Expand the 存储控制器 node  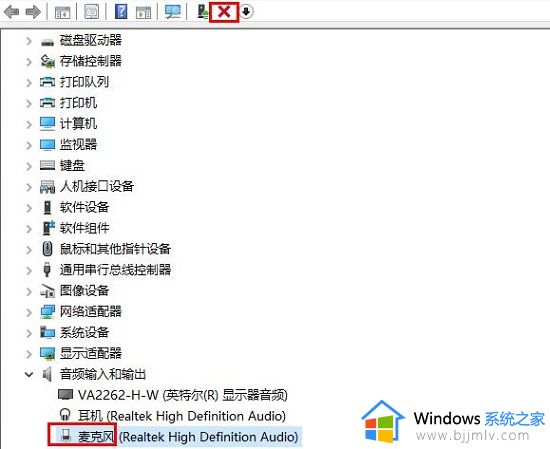point(29,62)
